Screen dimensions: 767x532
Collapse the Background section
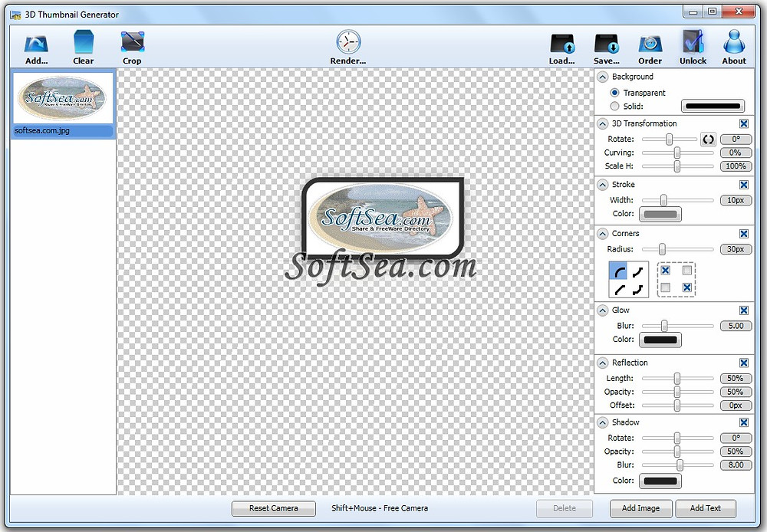(x=603, y=77)
